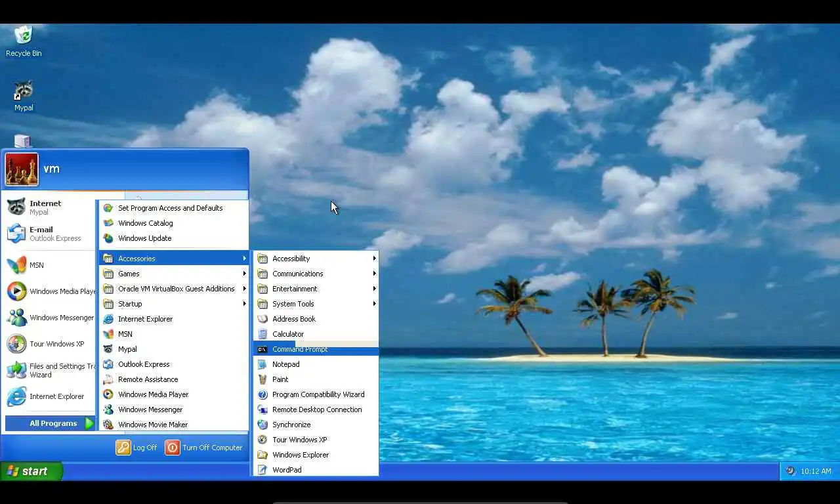Open Outlook Express E-mail pinned icon
Viewport: 840px width, 504px height.
(16, 233)
